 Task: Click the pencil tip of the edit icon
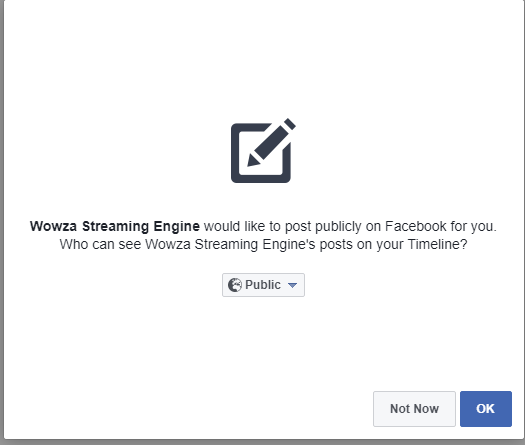point(253,161)
